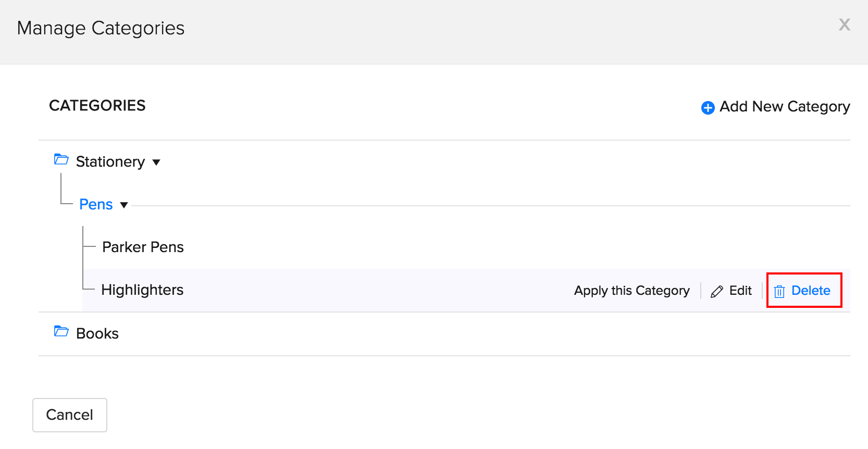The image size is (868, 449).
Task: Click Apply this Category for Highlighters
Action: pos(631,291)
